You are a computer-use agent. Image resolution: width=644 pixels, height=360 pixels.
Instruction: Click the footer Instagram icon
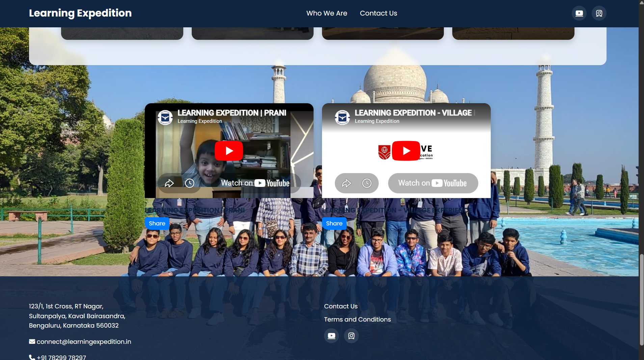click(351, 336)
